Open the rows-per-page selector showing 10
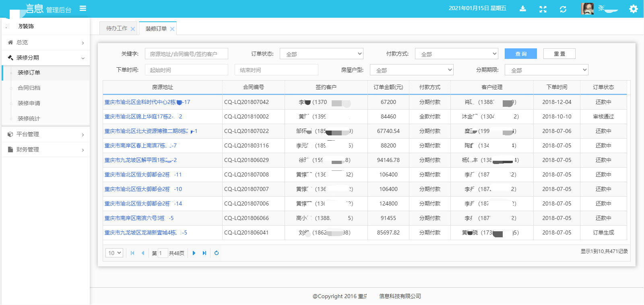This screenshot has width=644, height=305. point(114,253)
